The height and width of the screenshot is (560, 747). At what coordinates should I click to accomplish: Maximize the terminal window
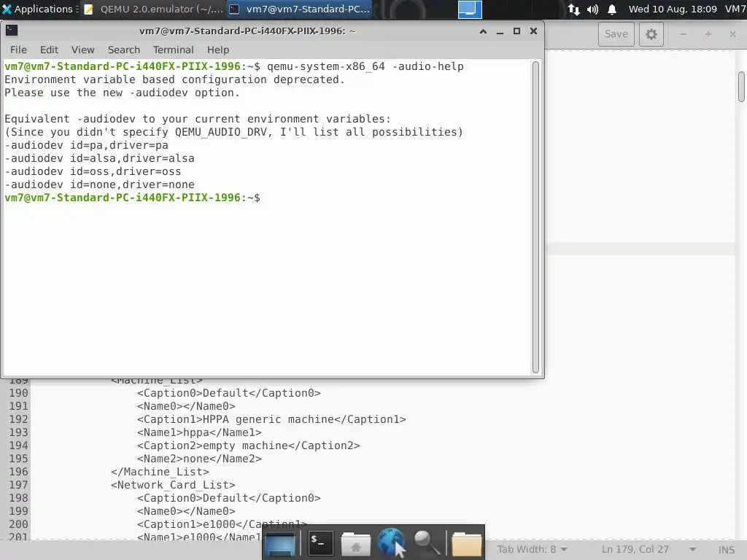(516, 31)
